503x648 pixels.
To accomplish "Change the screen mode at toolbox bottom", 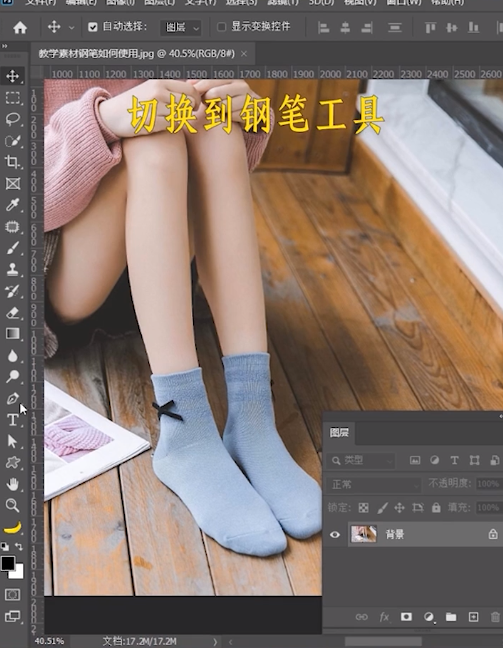I will click(12, 617).
